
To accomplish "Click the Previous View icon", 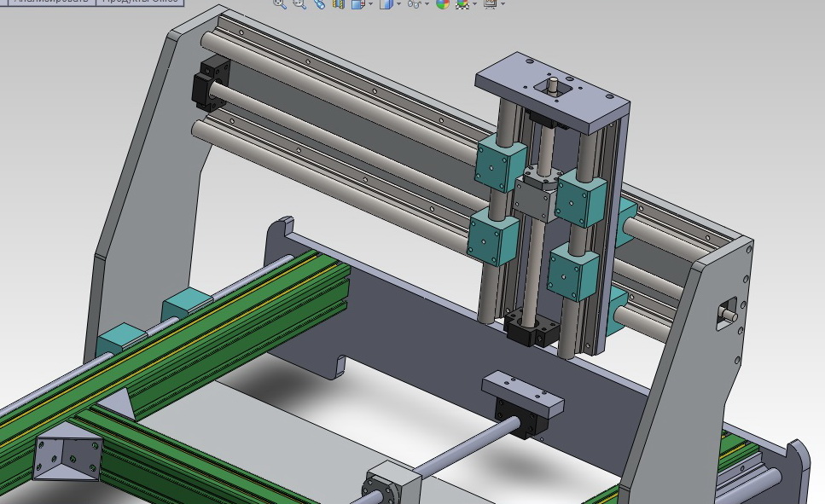I will coord(319,3).
